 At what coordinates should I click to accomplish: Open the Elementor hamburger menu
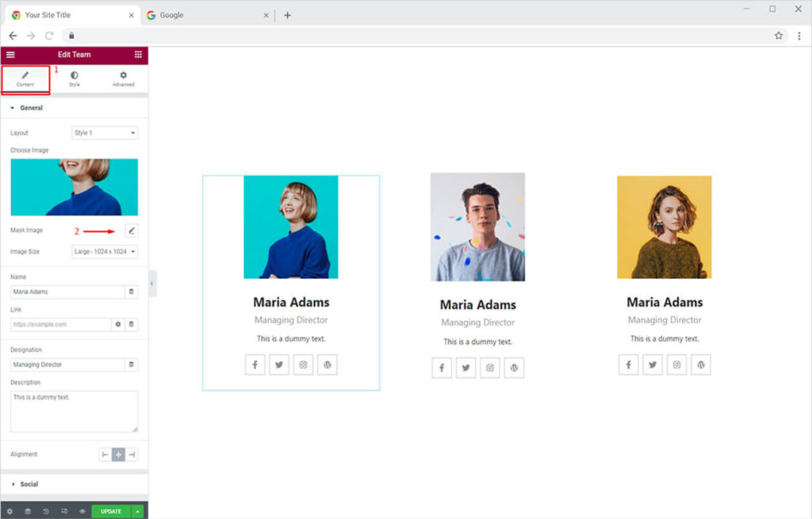[x=10, y=55]
